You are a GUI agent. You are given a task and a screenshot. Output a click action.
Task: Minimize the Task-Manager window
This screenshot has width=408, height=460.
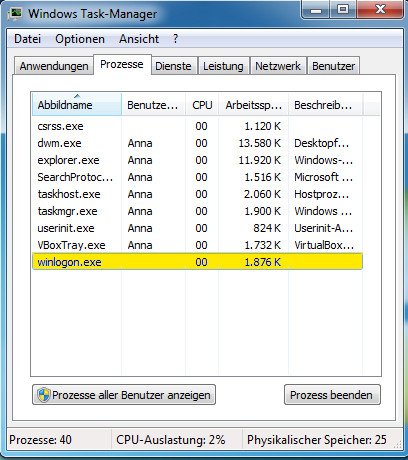316,10
